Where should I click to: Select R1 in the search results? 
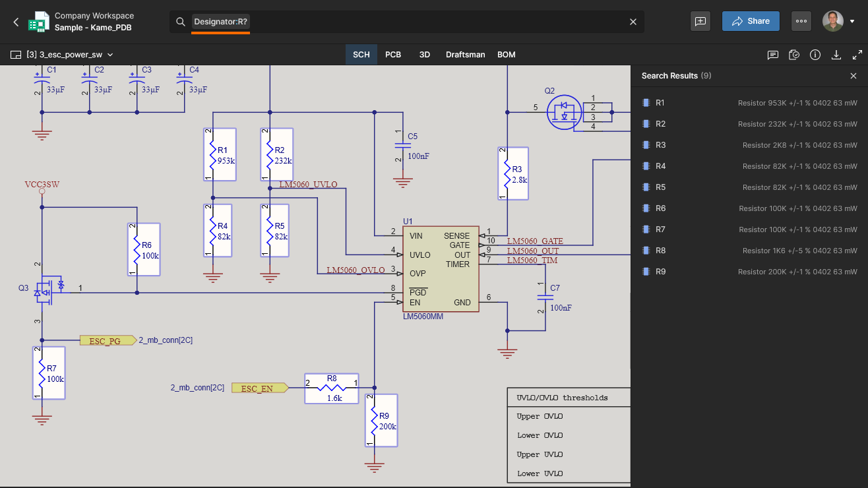(x=749, y=103)
